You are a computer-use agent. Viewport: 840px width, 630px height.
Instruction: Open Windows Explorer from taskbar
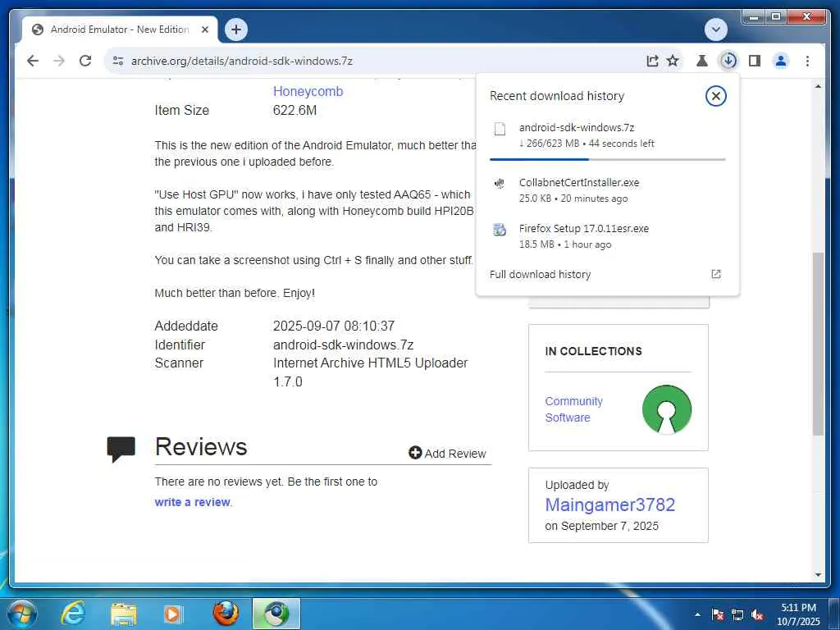coord(123,614)
